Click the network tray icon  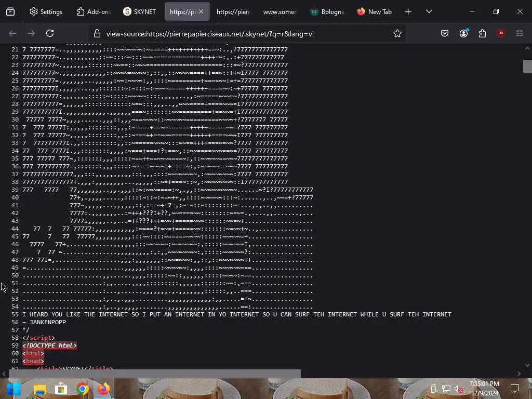point(446,389)
